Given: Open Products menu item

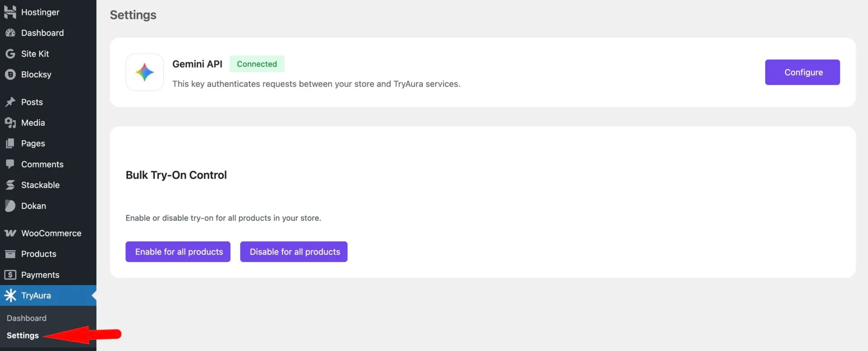Looking at the screenshot, I should pyautogui.click(x=48, y=254).
